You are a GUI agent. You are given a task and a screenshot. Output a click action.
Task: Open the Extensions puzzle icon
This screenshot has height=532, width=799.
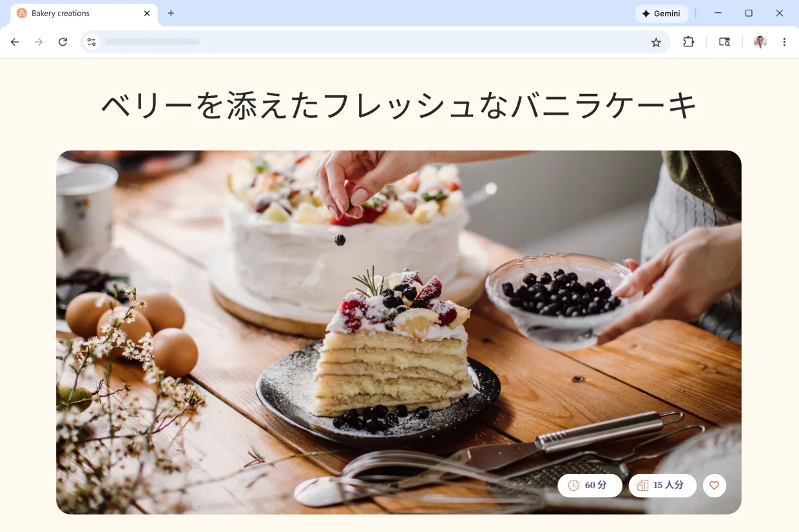pyautogui.click(x=688, y=42)
